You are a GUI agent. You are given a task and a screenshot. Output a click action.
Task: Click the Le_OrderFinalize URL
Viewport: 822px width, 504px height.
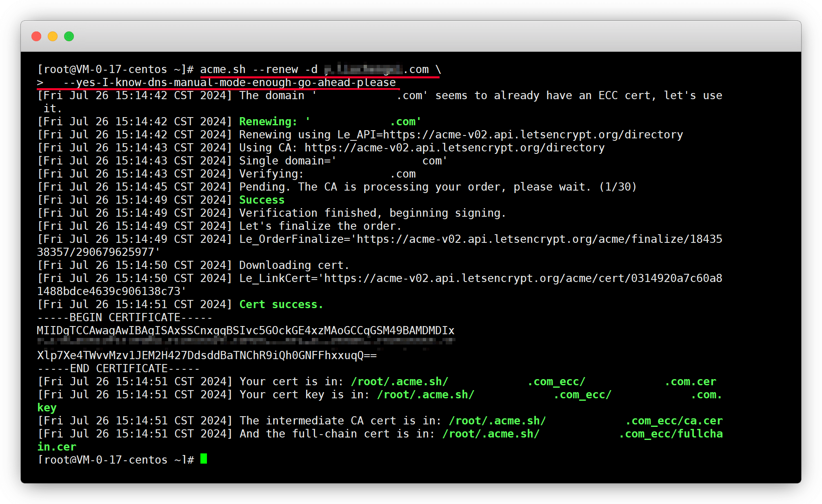tap(539, 239)
